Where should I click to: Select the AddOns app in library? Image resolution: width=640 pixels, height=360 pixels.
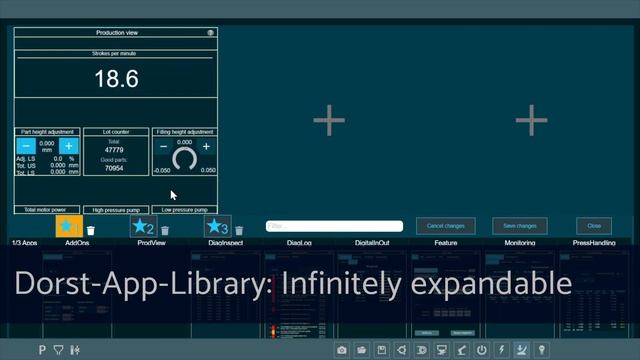77,243
